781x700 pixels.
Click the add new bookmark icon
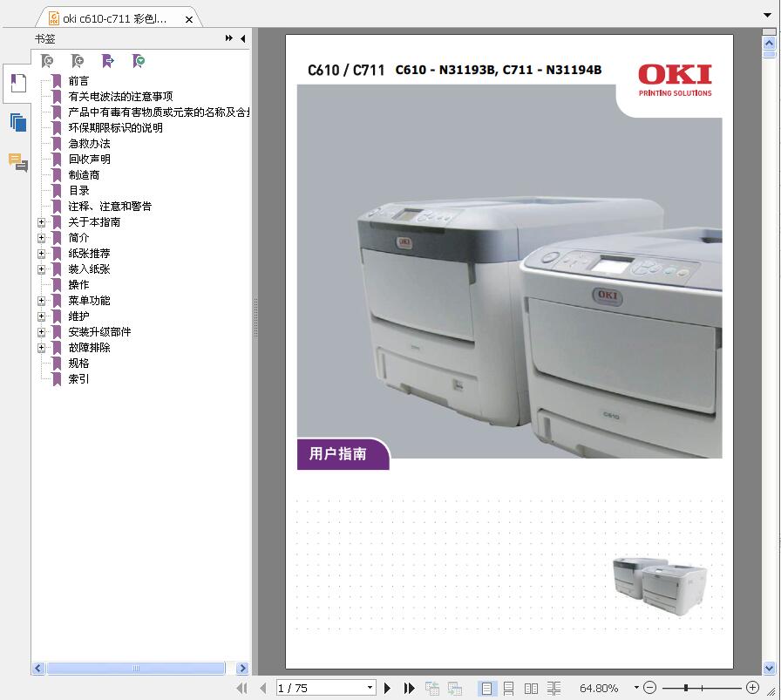point(78,61)
